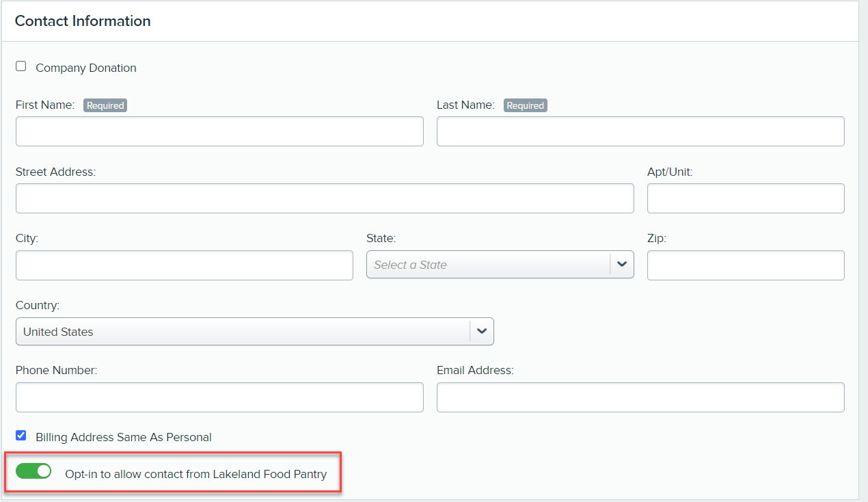Click the Required badge beside First Name

click(105, 105)
